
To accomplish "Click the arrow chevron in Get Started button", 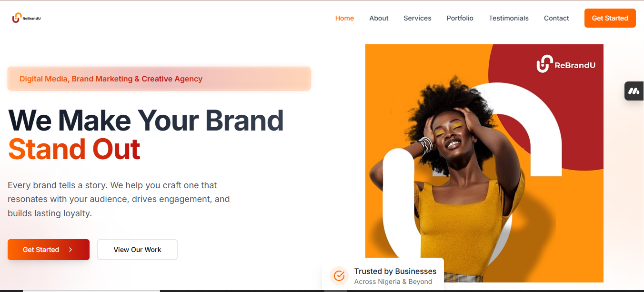I will click(70, 250).
